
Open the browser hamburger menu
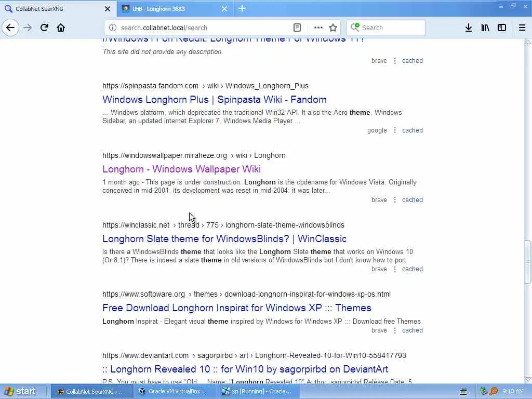[522, 28]
